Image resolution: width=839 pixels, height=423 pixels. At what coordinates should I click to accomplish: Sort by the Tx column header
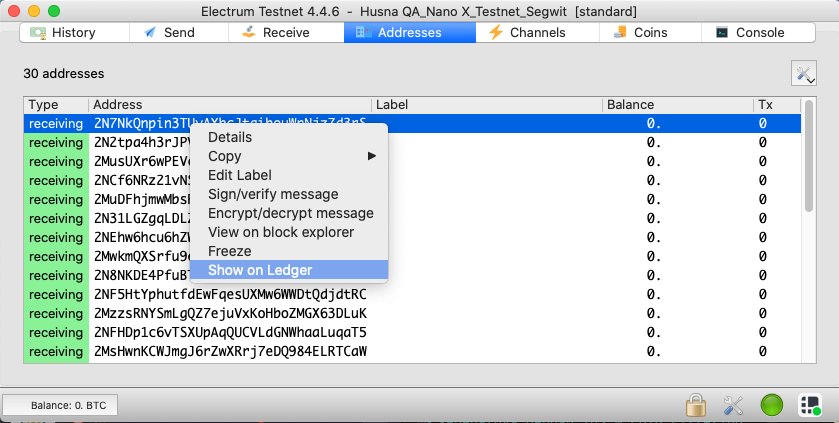(x=777, y=105)
